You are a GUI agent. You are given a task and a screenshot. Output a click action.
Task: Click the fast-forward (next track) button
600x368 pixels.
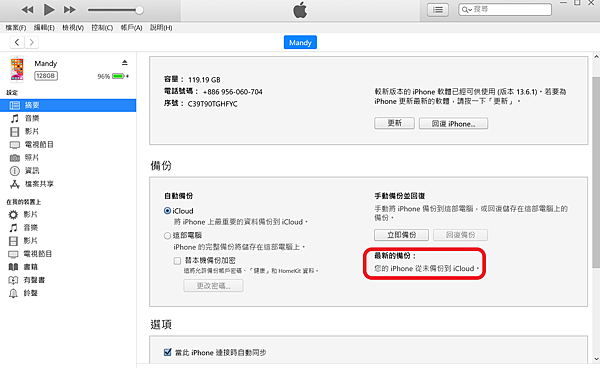click(x=69, y=10)
